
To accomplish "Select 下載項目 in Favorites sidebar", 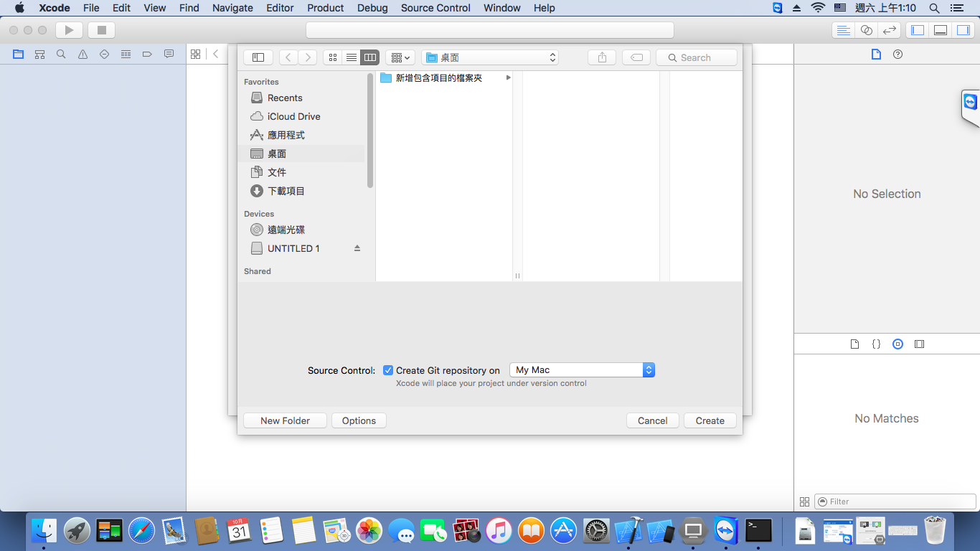I will point(301,191).
